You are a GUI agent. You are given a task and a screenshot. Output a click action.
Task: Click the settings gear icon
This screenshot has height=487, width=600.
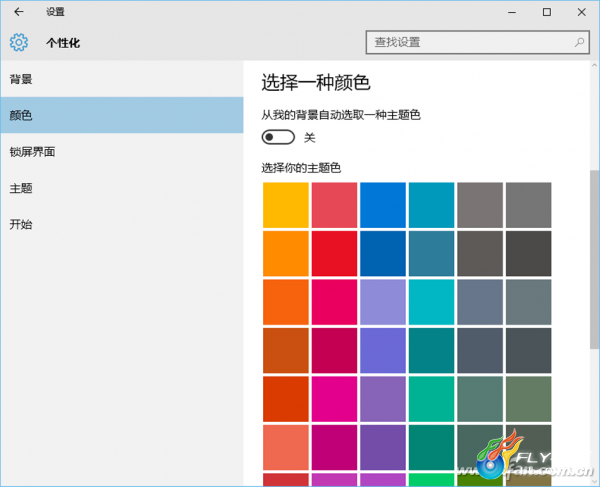coord(19,42)
